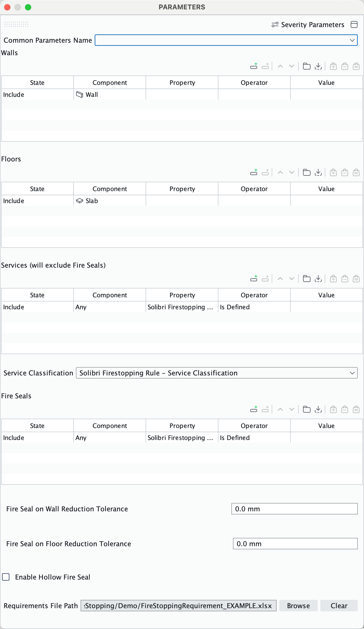Open a saved filter for the Services table
Viewport: 364px width, 629px height.
point(307,279)
